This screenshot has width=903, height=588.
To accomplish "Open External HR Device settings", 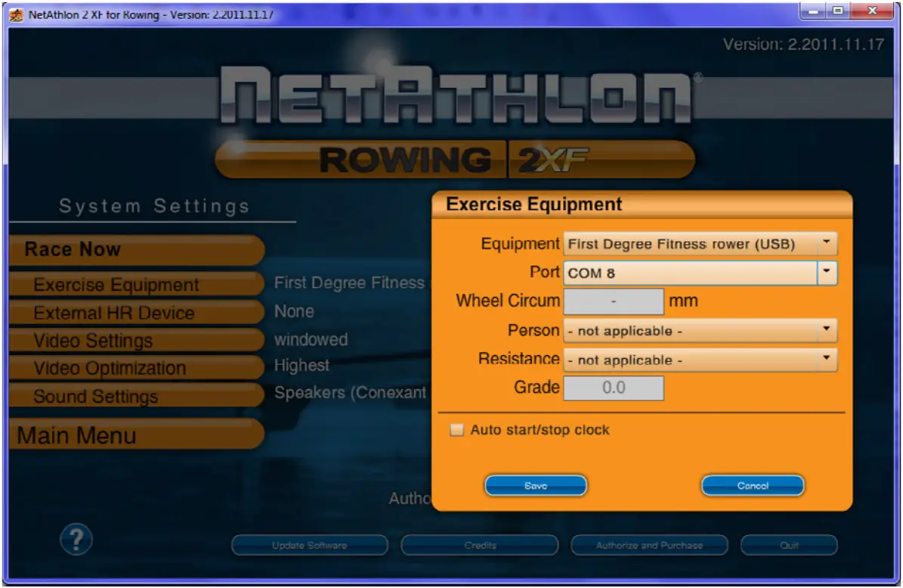I will tap(137, 313).
